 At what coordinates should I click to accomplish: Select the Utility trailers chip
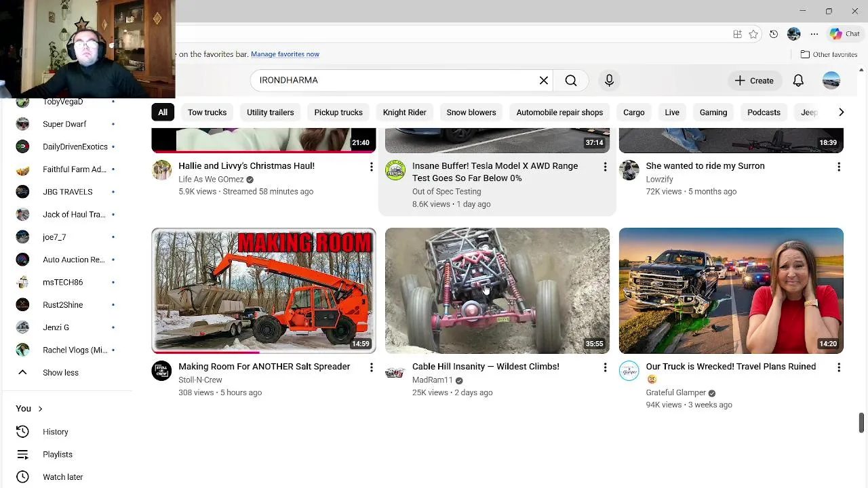(x=270, y=113)
